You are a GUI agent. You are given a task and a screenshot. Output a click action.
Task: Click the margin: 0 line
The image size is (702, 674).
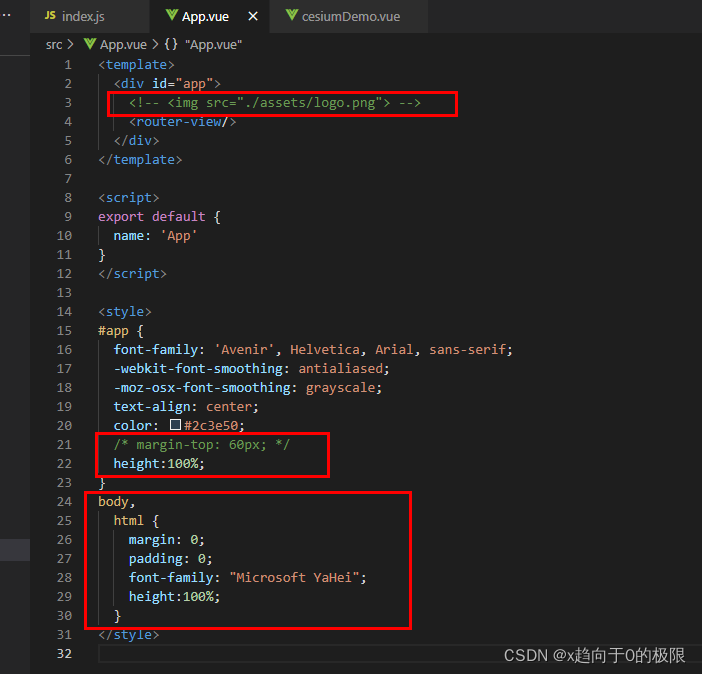coord(167,540)
